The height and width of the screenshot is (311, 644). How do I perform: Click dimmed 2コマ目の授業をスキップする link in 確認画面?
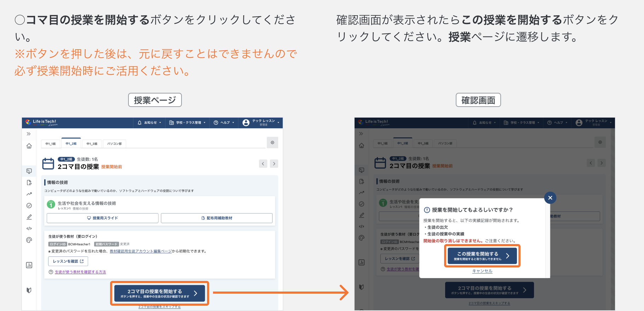pyautogui.click(x=489, y=303)
